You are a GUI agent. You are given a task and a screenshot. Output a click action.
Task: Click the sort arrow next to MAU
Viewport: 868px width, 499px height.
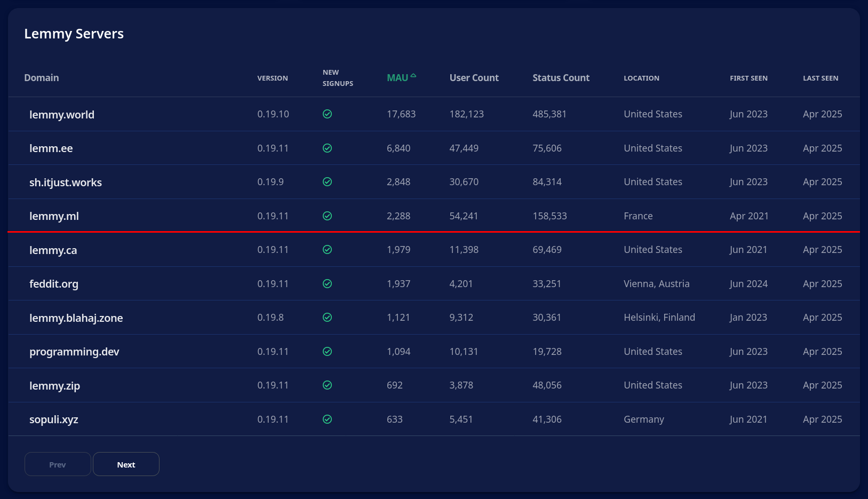pos(413,76)
